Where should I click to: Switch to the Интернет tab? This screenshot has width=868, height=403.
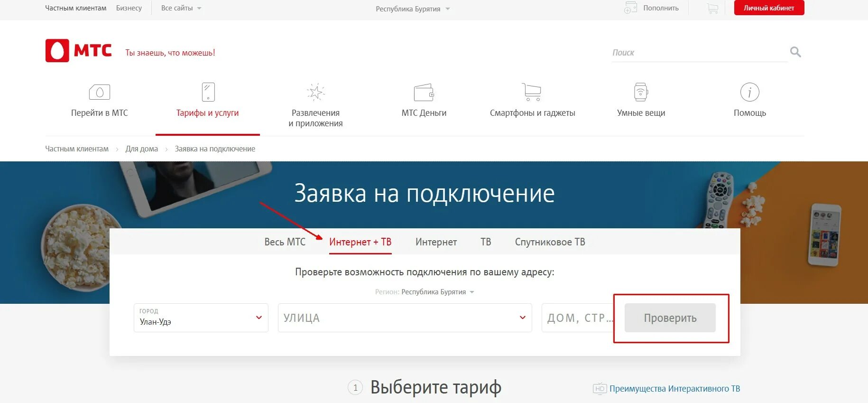[x=436, y=242]
